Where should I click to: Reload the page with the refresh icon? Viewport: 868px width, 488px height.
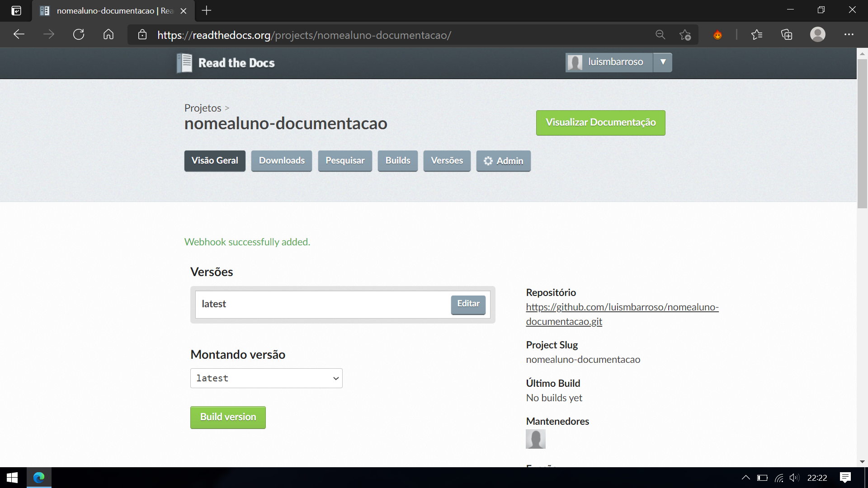coord(79,35)
